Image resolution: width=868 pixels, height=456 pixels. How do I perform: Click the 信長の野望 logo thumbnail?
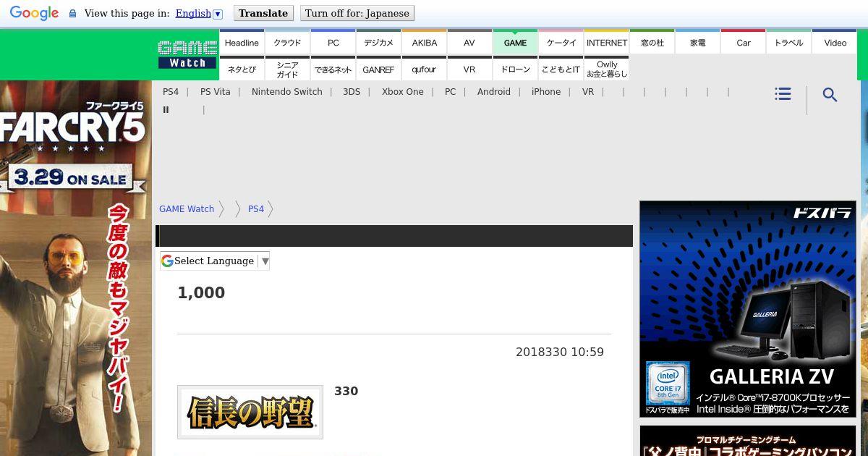click(250, 412)
